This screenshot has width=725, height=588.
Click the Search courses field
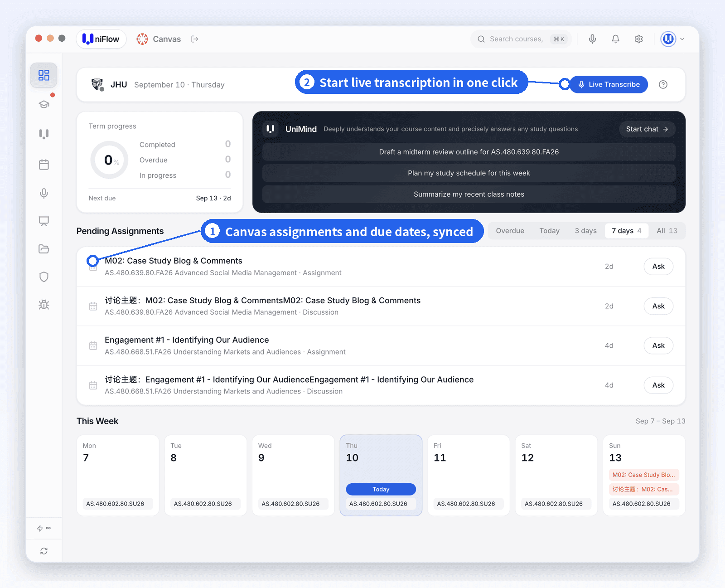521,39
